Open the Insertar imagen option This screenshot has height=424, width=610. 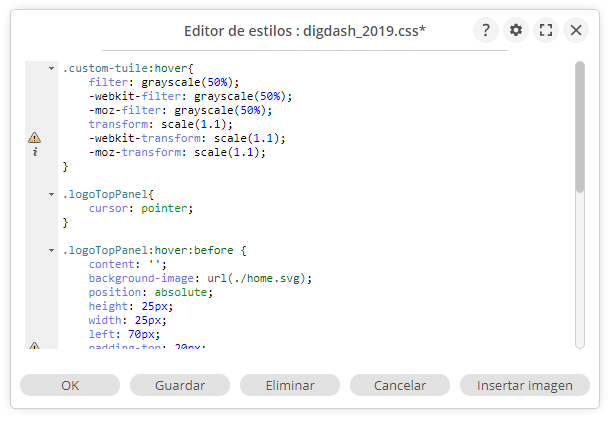click(x=525, y=385)
